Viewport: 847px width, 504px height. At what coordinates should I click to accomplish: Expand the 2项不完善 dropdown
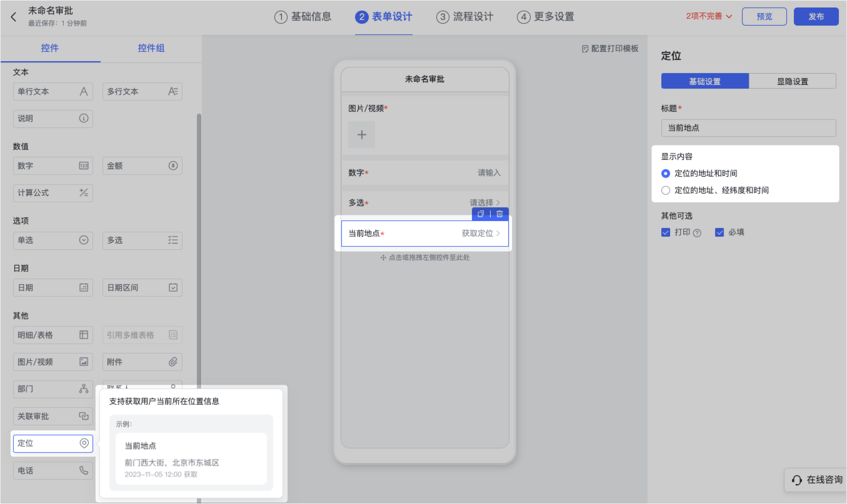[x=709, y=16]
